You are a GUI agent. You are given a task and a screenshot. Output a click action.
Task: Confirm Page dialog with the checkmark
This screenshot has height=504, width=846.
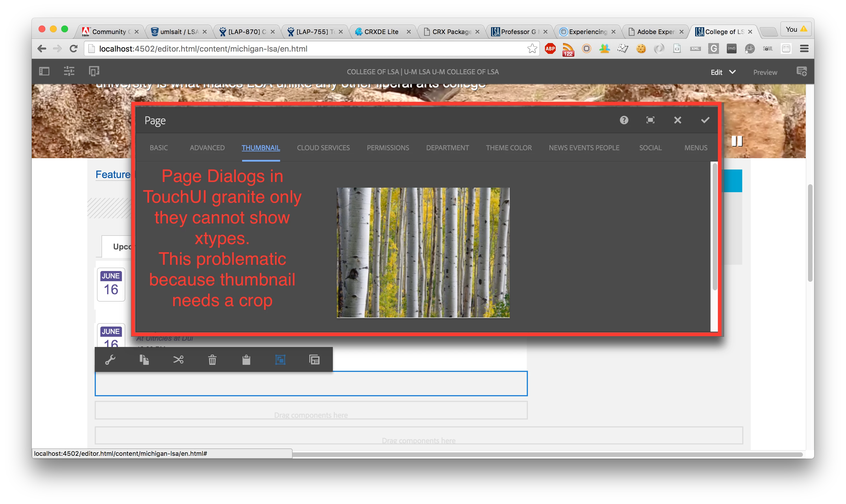tap(705, 120)
